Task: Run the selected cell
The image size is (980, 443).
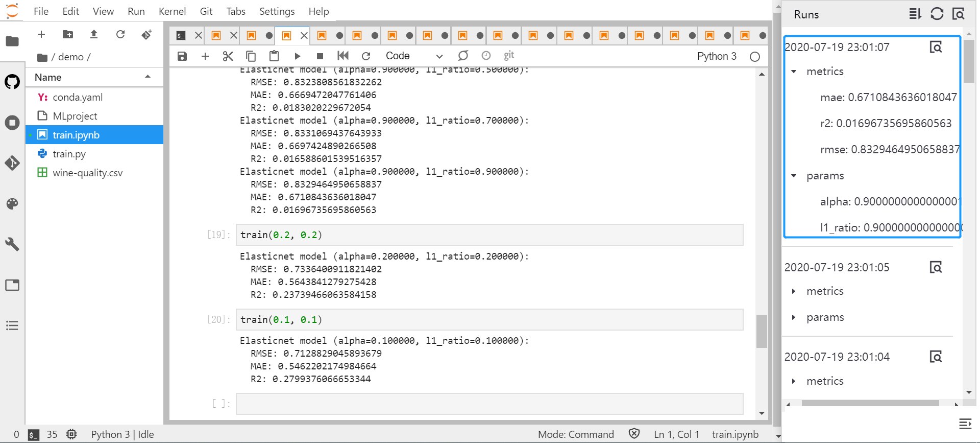Action: [x=297, y=56]
